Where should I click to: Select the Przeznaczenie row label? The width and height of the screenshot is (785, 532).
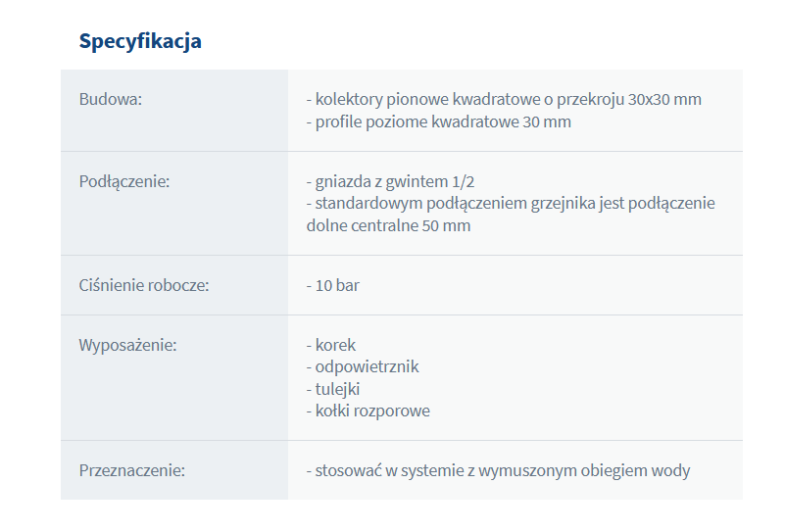pos(131,470)
